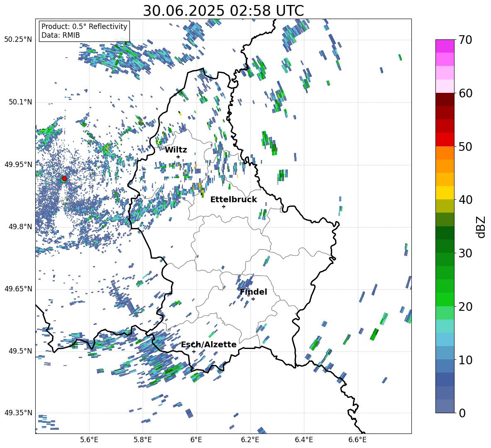The width and height of the screenshot is (491, 448).
Task: Click the 6.6°E longitude label
Action: click(357, 440)
